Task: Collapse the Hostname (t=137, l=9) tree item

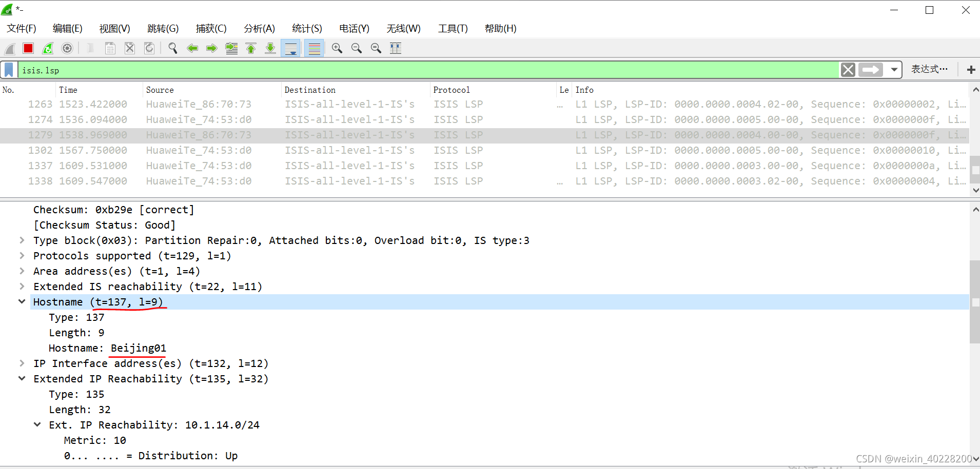Action: [x=22, y=301]
